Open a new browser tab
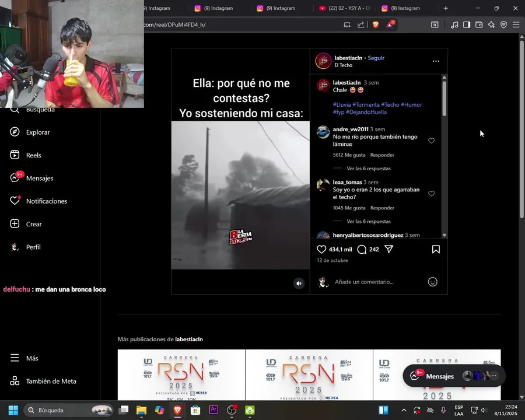 click(x=446, y=8)
